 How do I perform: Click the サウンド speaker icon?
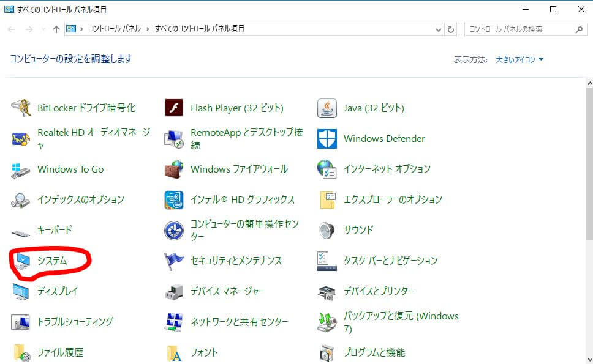(327, 231)
